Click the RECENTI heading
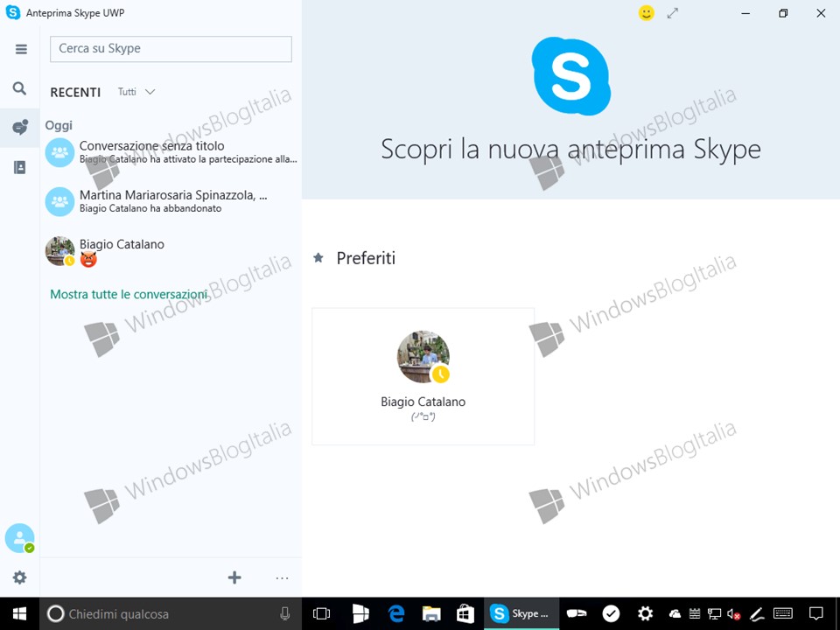Screen dimensions: 840x630 [75, 92]
